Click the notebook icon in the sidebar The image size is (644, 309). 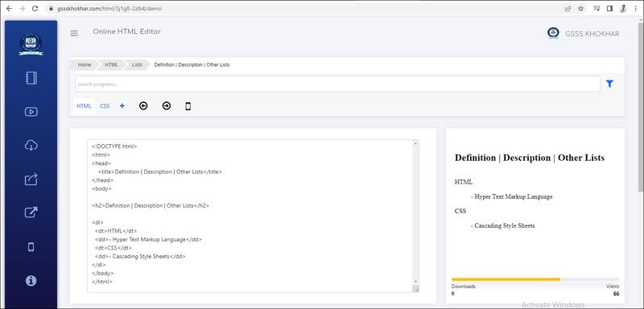(x=31, y=78)
